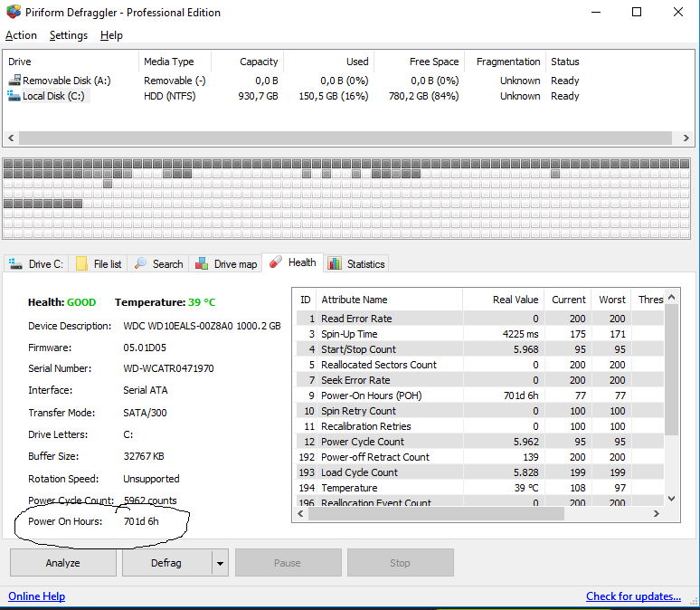This screenshot has width=700, height=610.
Task: Click the Statistics tab chart icon
Action: click(x=335, y=263)
